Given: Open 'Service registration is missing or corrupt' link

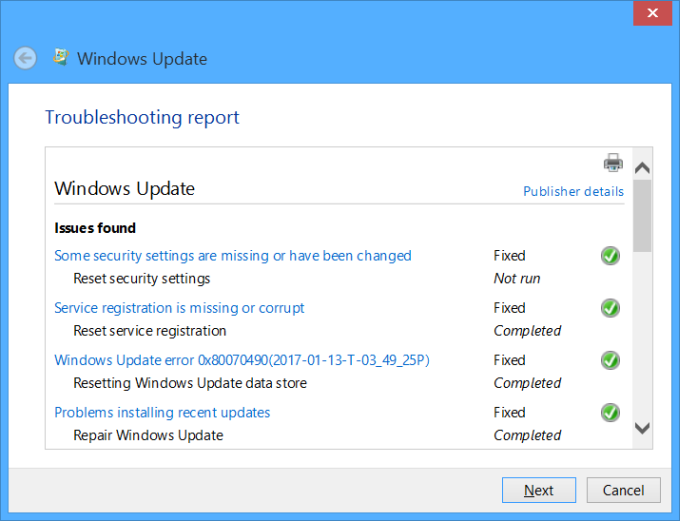Looking at the screenshot, I should [x=179, y=308].
